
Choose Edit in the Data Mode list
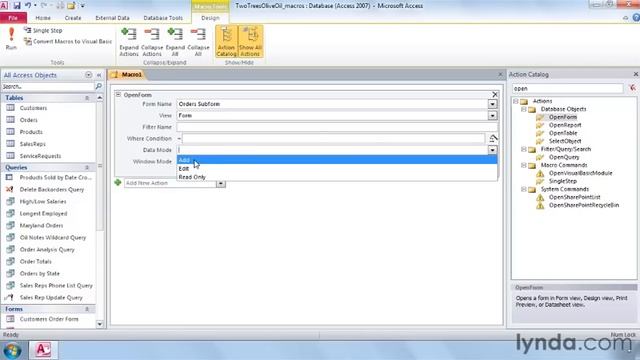(x=337, y=169)
